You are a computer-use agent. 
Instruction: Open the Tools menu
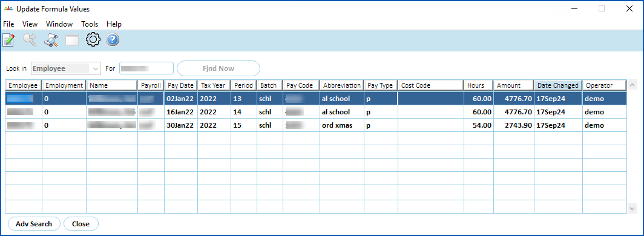pos(90,24)
